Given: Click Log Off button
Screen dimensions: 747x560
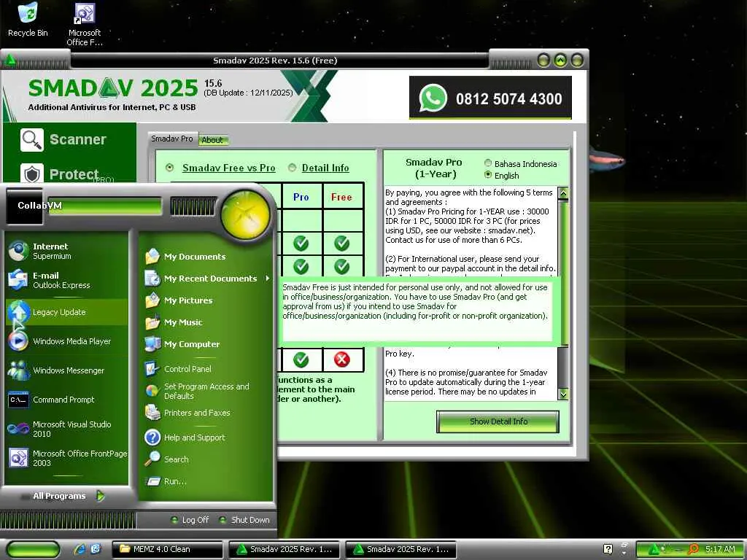Looking at the screenshot, I should 190,520.
